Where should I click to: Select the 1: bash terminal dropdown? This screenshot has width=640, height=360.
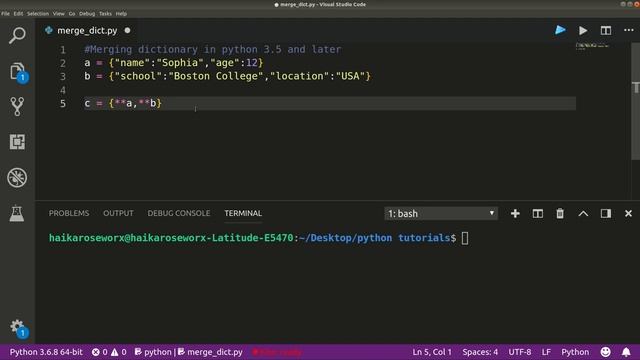[x=441, y=213]
